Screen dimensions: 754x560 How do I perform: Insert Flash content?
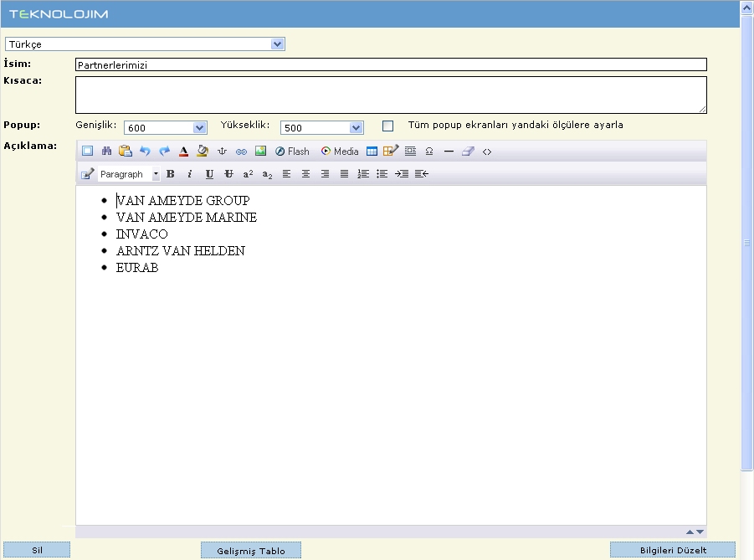coord(292,151)
